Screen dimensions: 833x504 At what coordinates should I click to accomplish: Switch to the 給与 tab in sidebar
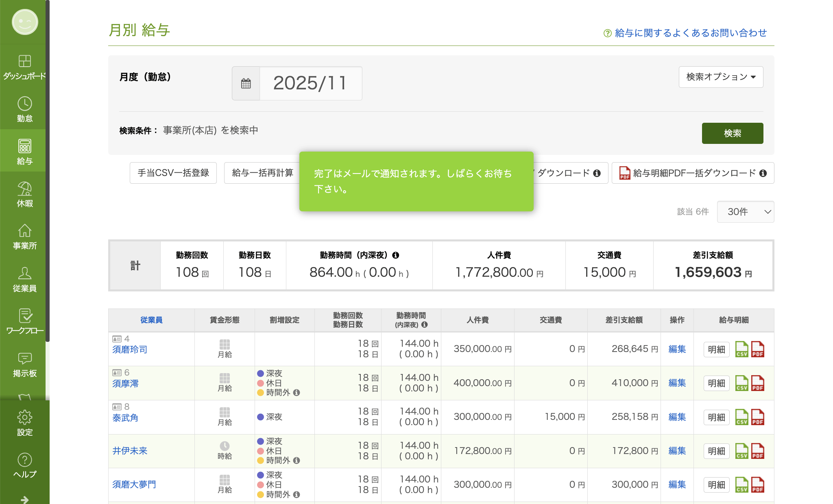[x=25, y=149]
